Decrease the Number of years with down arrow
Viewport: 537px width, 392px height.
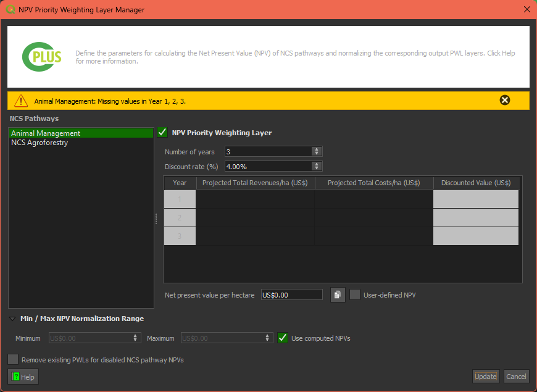317,154
